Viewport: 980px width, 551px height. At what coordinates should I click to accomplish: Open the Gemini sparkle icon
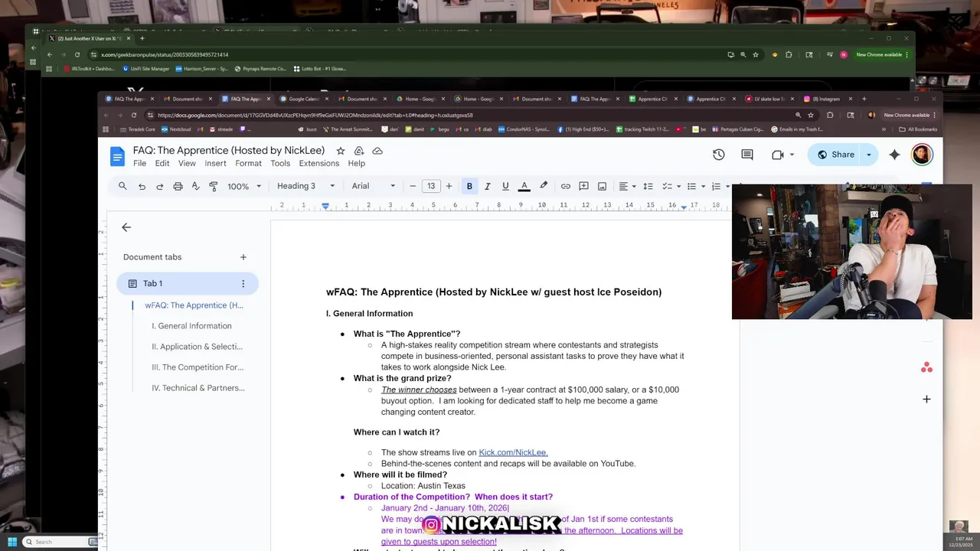[x=895, y=155]
